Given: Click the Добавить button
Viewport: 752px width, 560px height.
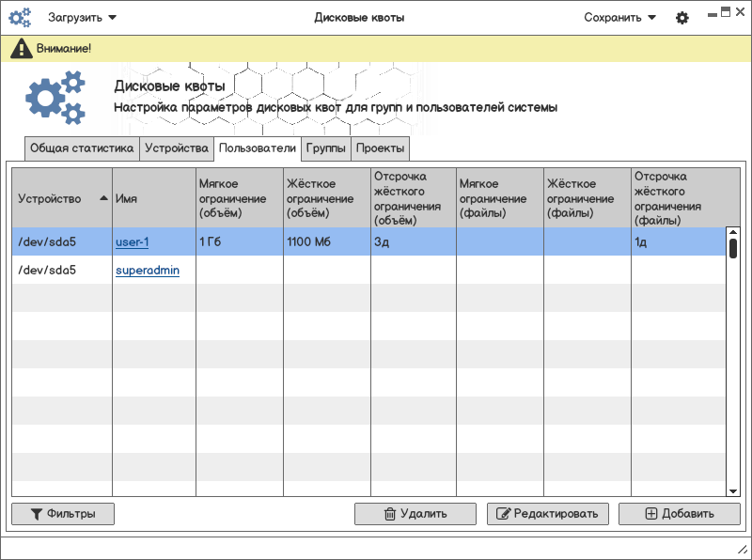Looking at the screenshot, I should click(x=680, y=514).
